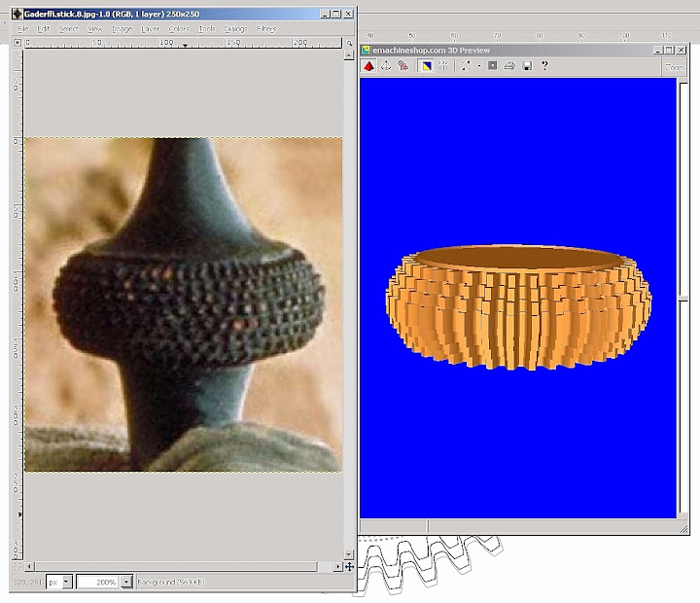Screen dimensions: 700x603
Task: Click the 3D Preview window resize grip
Action: pos(683,528)
